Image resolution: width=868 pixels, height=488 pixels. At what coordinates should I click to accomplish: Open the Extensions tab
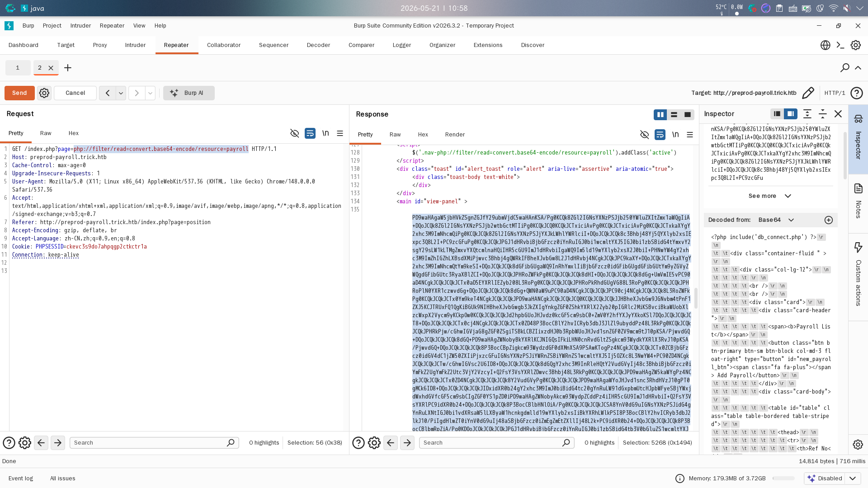488,45
